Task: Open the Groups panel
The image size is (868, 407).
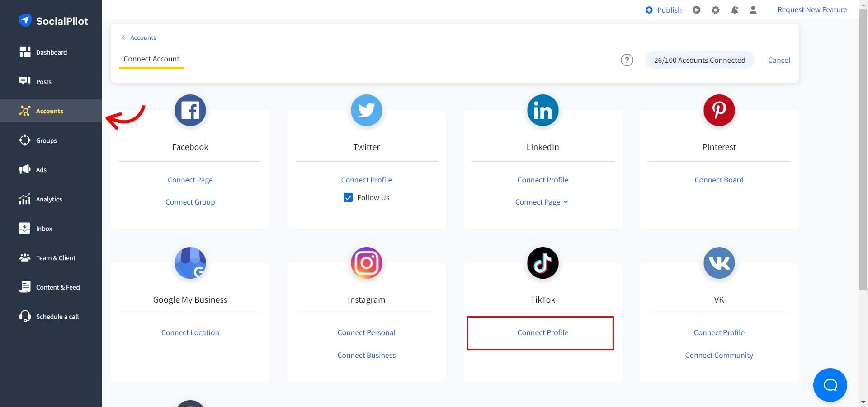Action: (x=46, y=140)
